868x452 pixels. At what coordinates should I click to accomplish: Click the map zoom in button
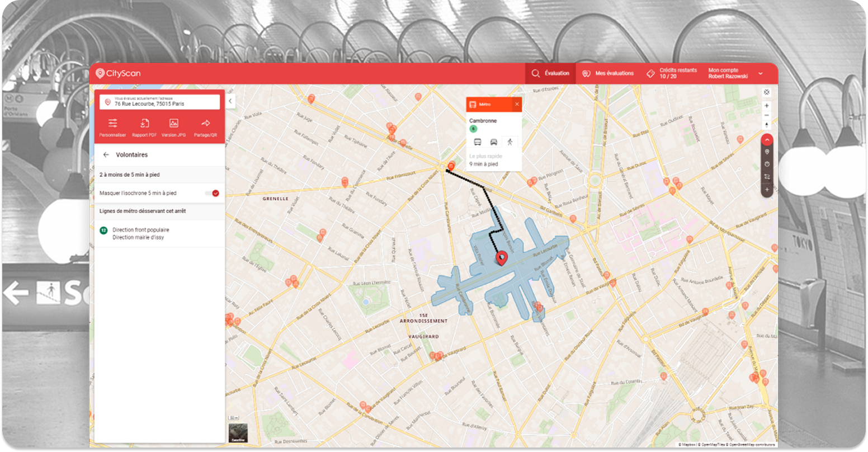tap(766, 106)
